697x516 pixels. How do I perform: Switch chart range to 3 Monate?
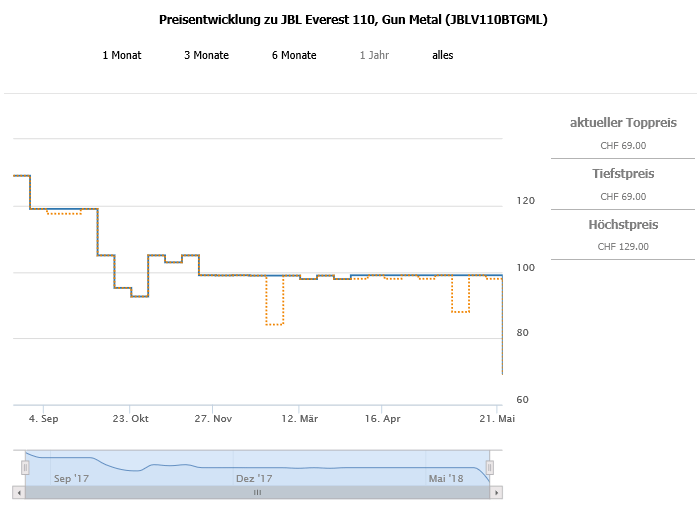pos(206,55)
